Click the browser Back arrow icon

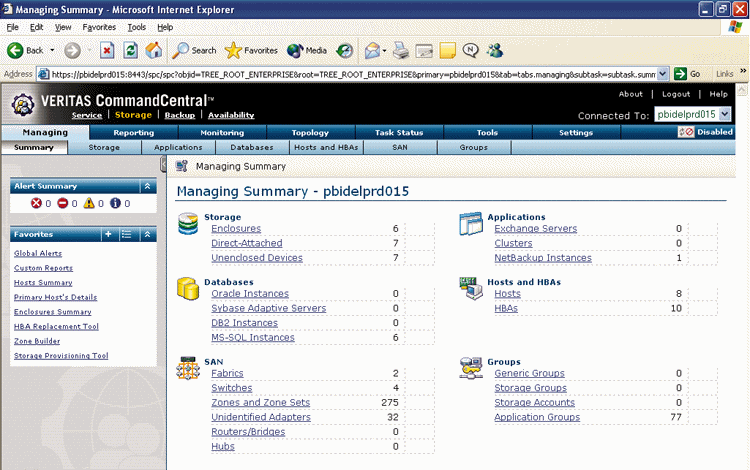(15, 50)
